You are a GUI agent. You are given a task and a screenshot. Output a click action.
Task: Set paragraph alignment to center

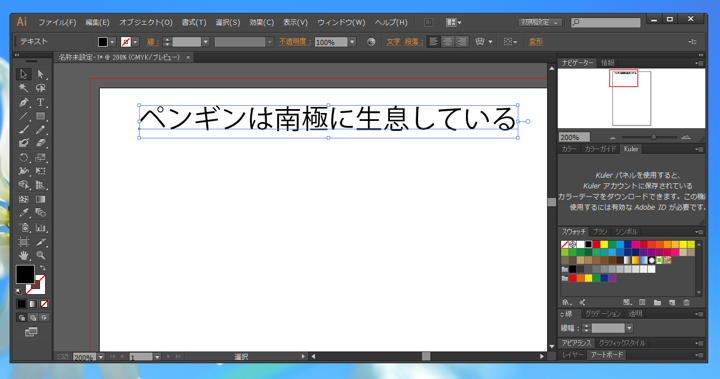[x=448, y=42]
